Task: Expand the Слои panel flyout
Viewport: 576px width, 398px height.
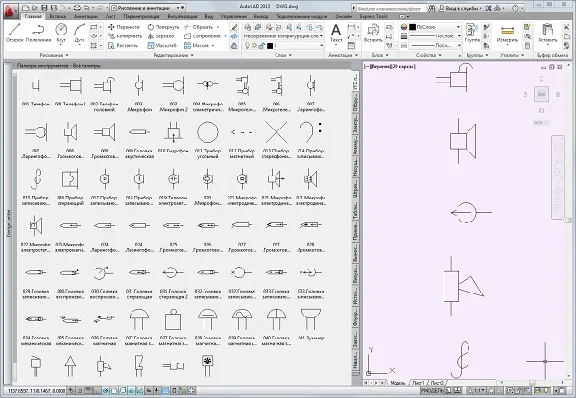Action: (283, 55)
